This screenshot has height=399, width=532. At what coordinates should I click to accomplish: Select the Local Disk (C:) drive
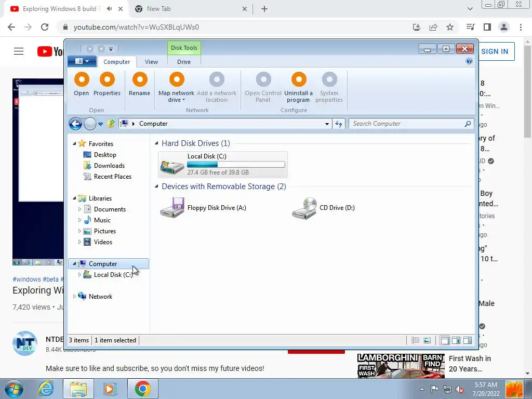click(x=222, y=165)
